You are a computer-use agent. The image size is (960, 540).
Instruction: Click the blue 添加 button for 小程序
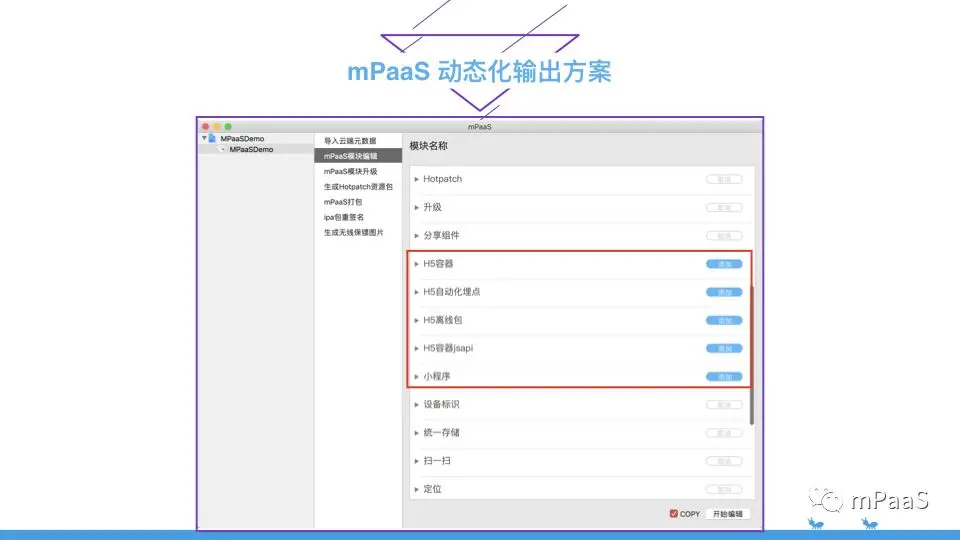724,377
